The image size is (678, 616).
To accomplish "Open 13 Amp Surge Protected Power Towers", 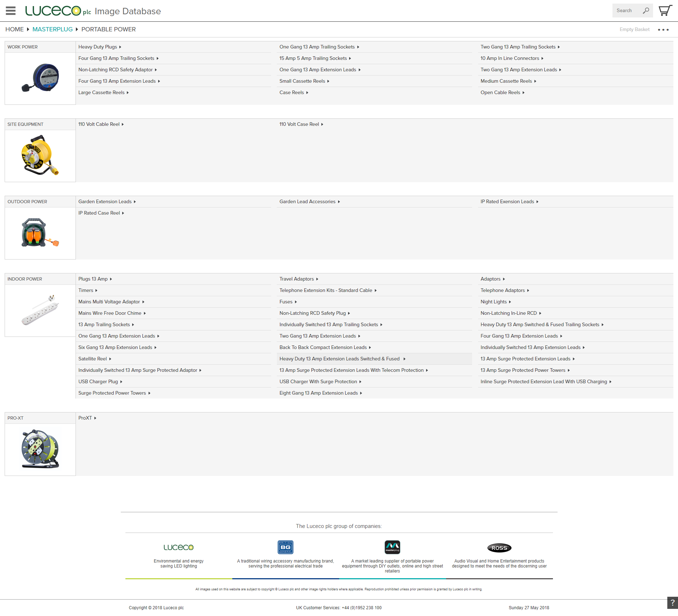I will click(x=525, y=370).
